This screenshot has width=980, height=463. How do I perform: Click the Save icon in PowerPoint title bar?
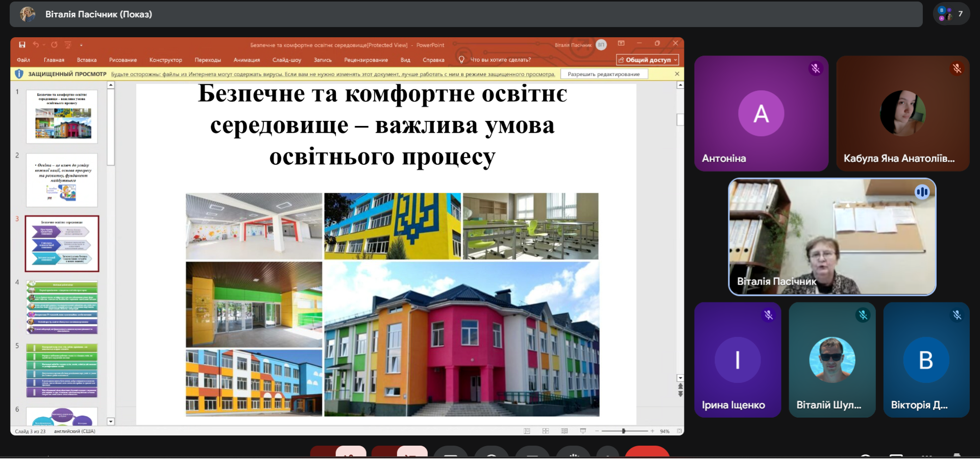pyautogui.click(x=22, y=45)
